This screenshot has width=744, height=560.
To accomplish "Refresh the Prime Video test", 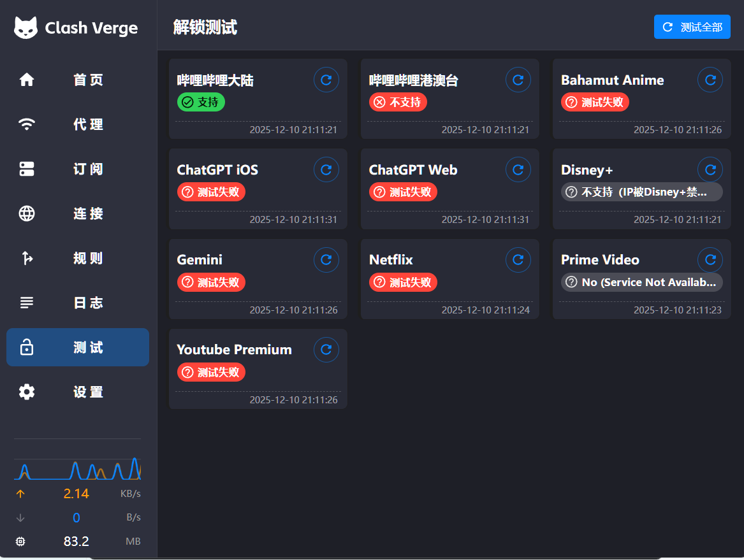I will click(710, 259).
